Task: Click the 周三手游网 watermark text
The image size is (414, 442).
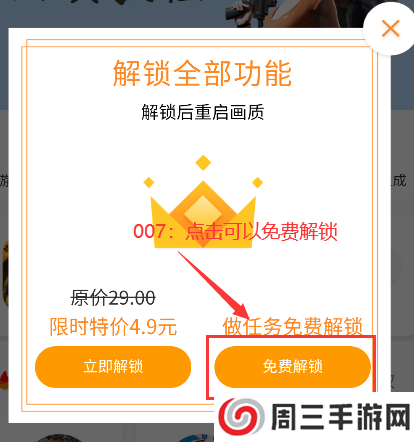Action: tap(341, 417)
